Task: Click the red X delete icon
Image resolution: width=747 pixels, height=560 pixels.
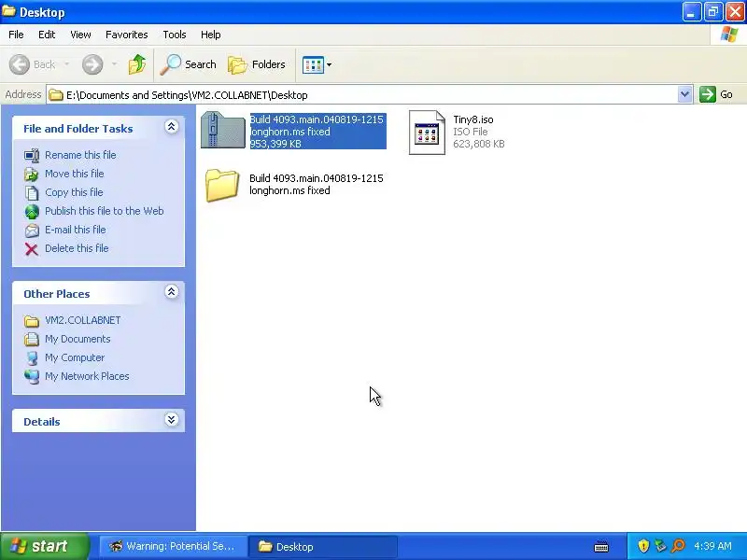Action: [32, 248]
